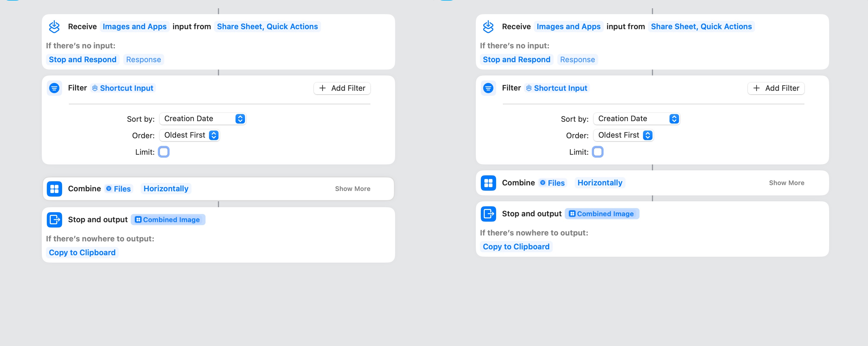Click the Add Filter button in left workflow
The height and width of the screenshot is (346, 868).
click(x=342, y=88)
